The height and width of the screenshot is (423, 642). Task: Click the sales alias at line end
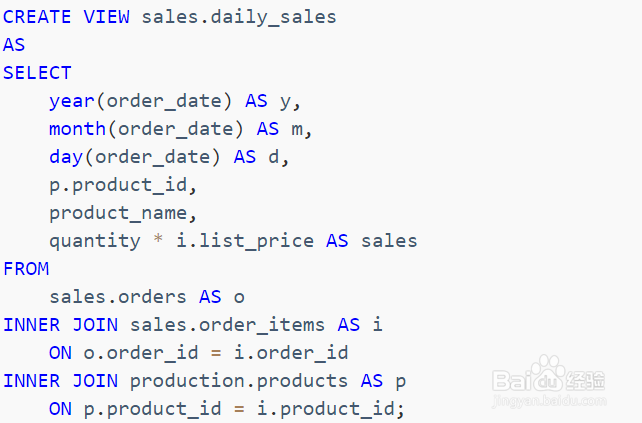389,241
